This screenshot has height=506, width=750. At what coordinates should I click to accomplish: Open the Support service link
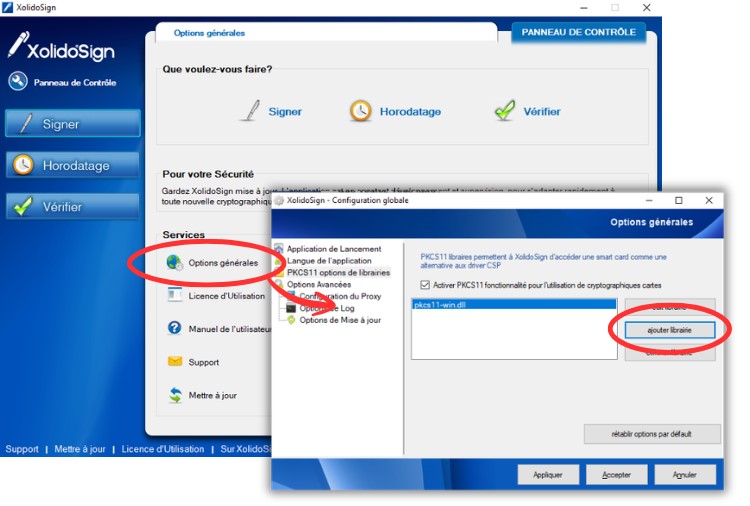click(203, 362)
